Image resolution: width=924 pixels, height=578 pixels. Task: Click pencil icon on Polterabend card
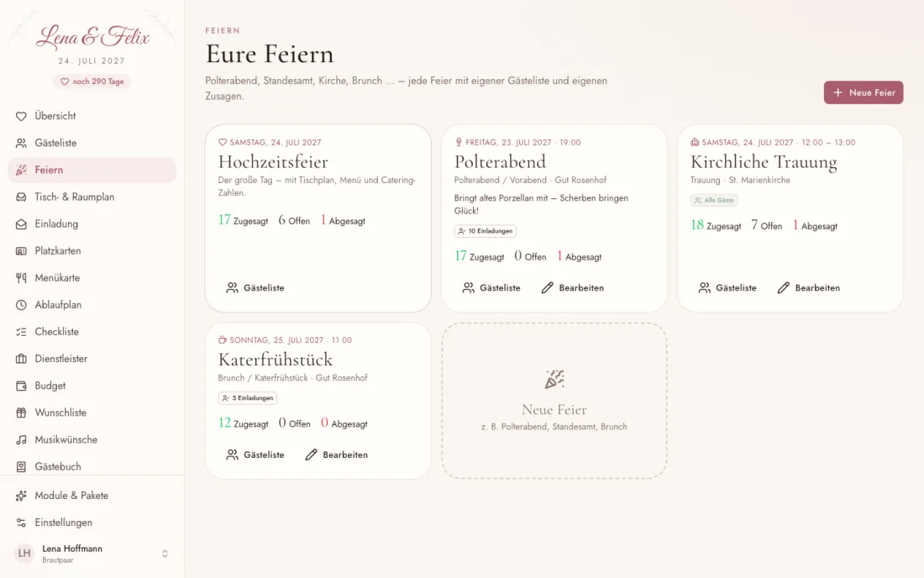(x=548, y=287)
